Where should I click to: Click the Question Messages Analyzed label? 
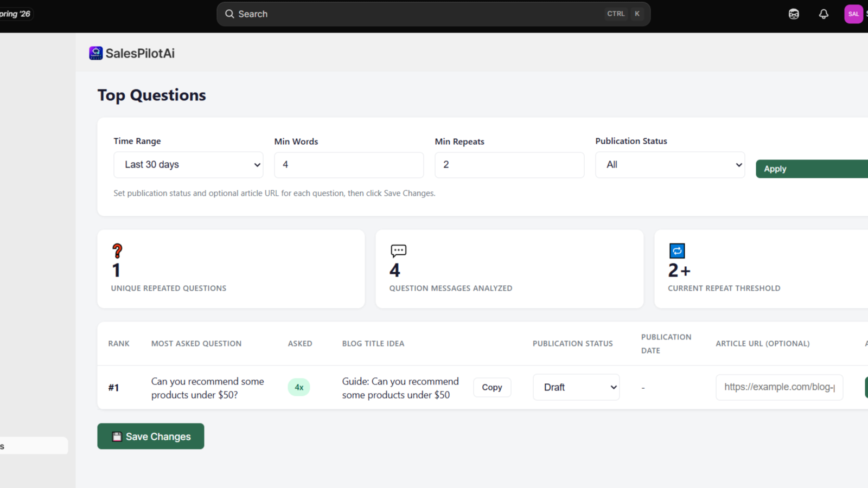tap(451, 288)
